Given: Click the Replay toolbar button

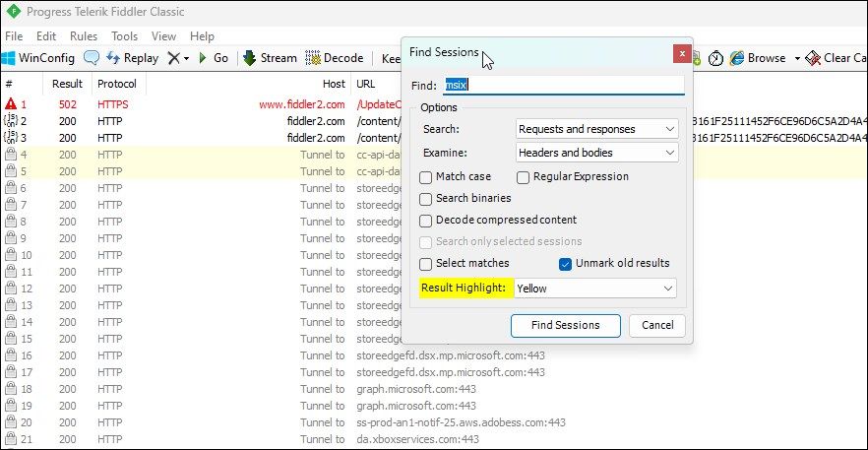Looking at the screenshot, I should click(x=132, y=58).
